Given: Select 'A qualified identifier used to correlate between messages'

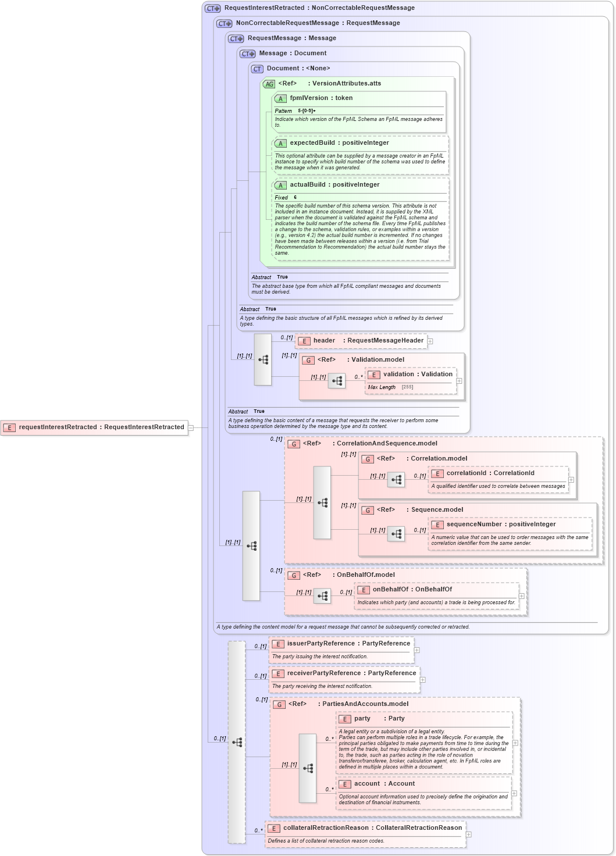Looking at the screenshot, I should [499, 486].
